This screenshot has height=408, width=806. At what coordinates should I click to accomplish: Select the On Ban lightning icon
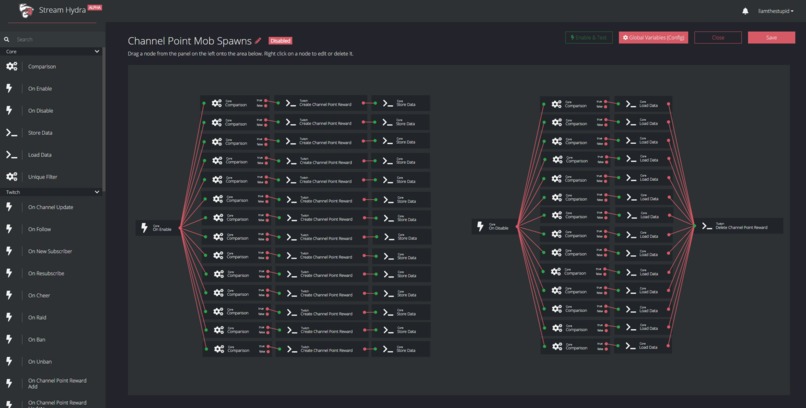[x=9, y=340]
